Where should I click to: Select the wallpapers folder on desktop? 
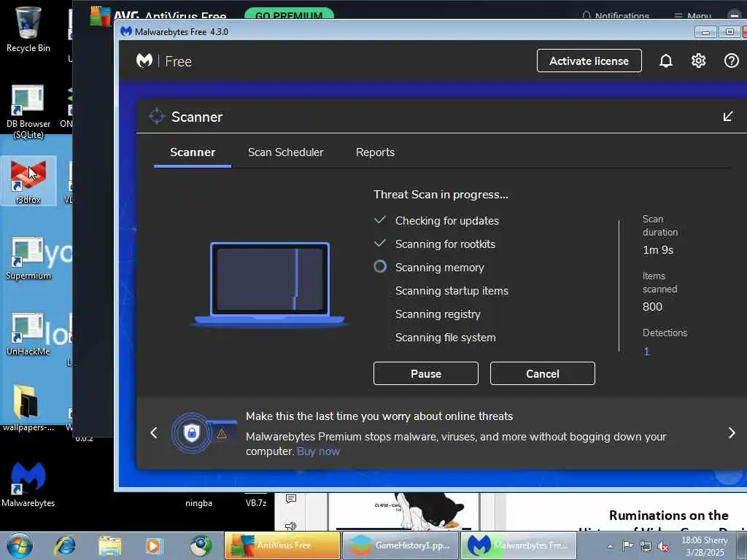pyautogui.click(x=28, y=408)
